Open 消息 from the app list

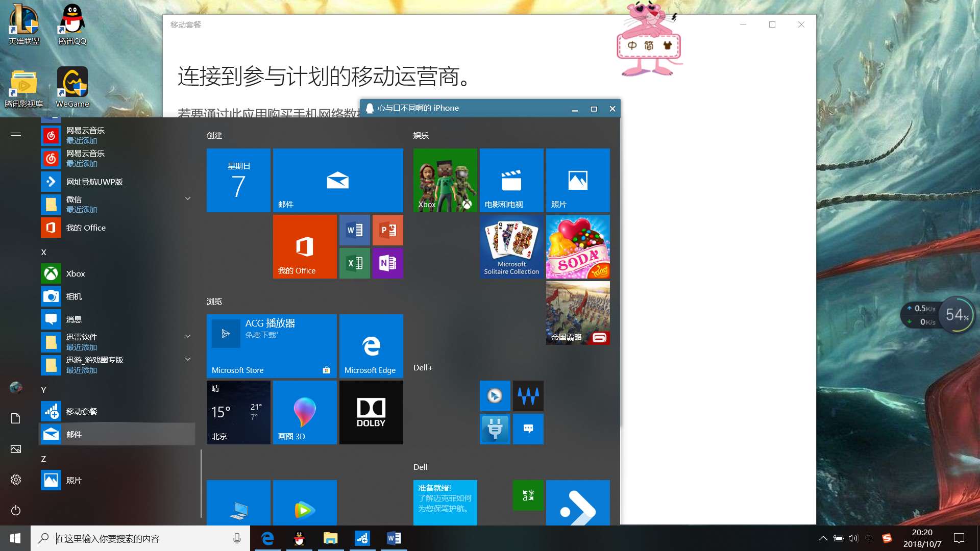(117, 319)
